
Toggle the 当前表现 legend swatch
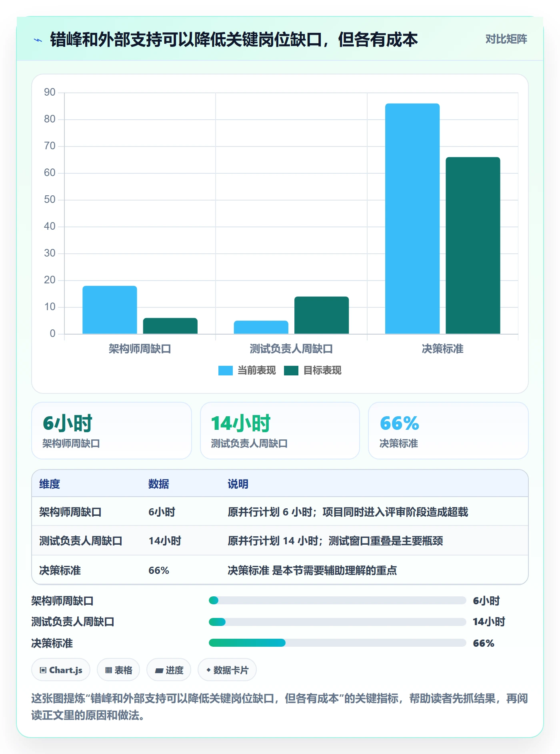[225, 371]
